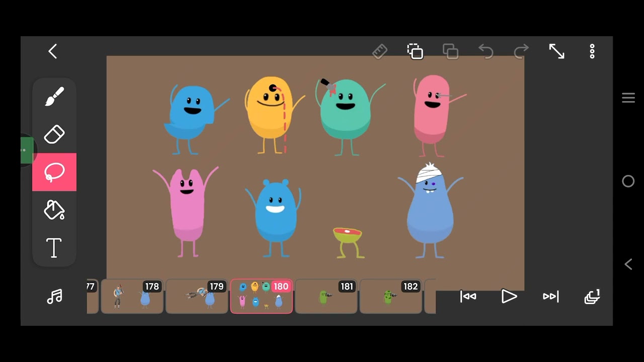Open the layers panel icon

click(592, 297)
